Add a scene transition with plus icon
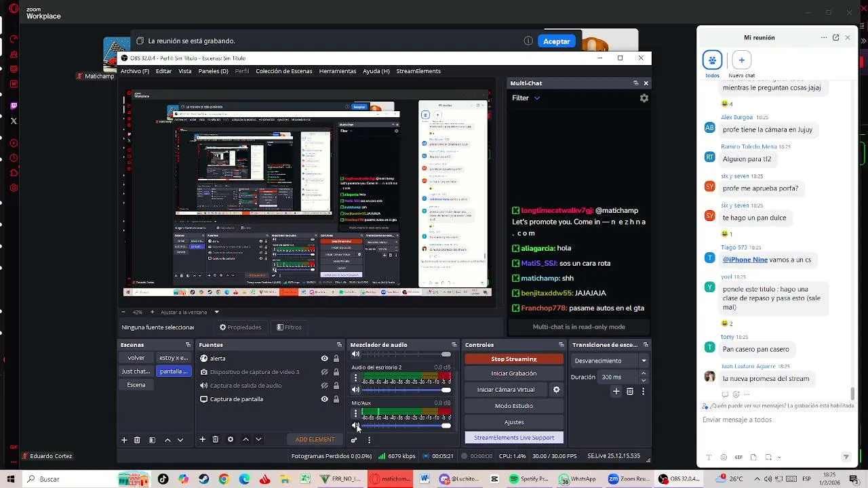868x488 pixels. [616, 391]
